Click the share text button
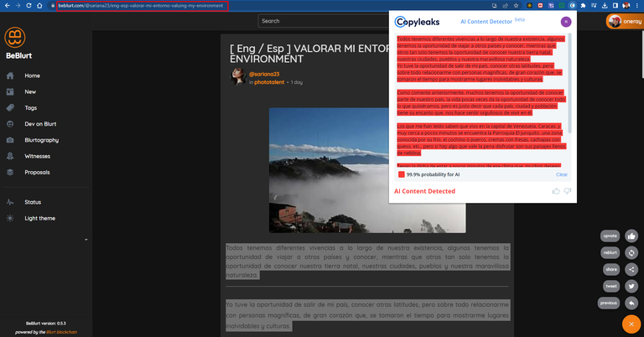Viewport: 644px width, 337px height. click(x=611, y=269)
